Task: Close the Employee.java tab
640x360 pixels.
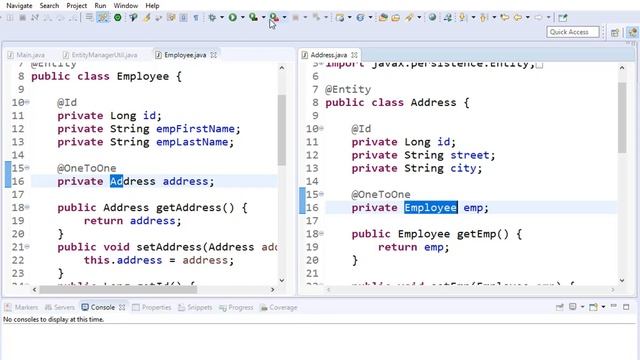Action: [x=213, y=55]
